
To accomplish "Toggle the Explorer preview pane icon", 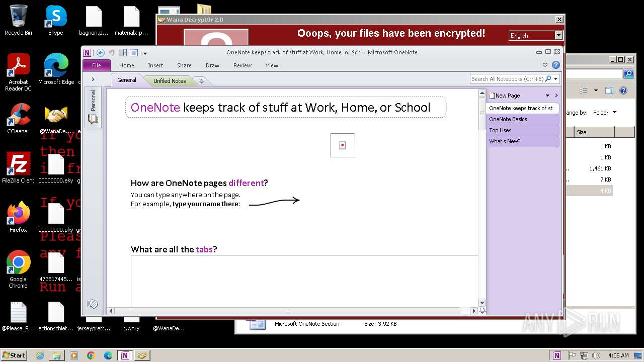I will [x=609, y=90].
